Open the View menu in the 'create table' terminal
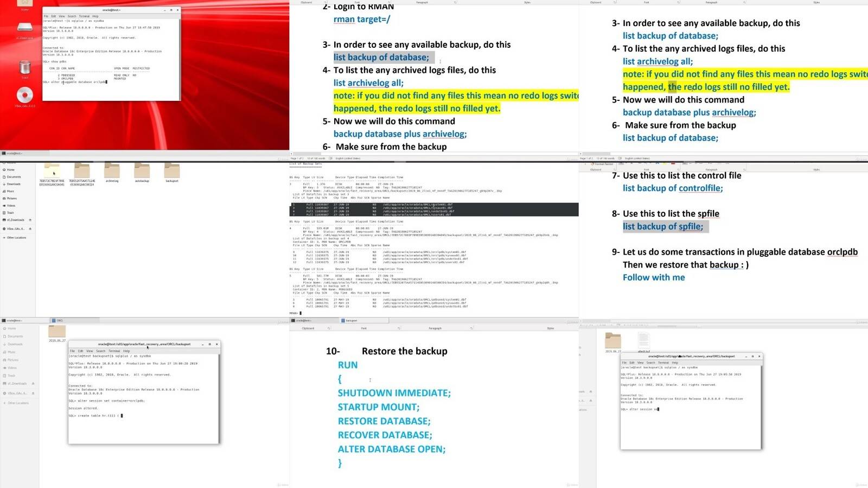Image resolution: width=868 pixels, height=488 pixels. click(90, 351)
